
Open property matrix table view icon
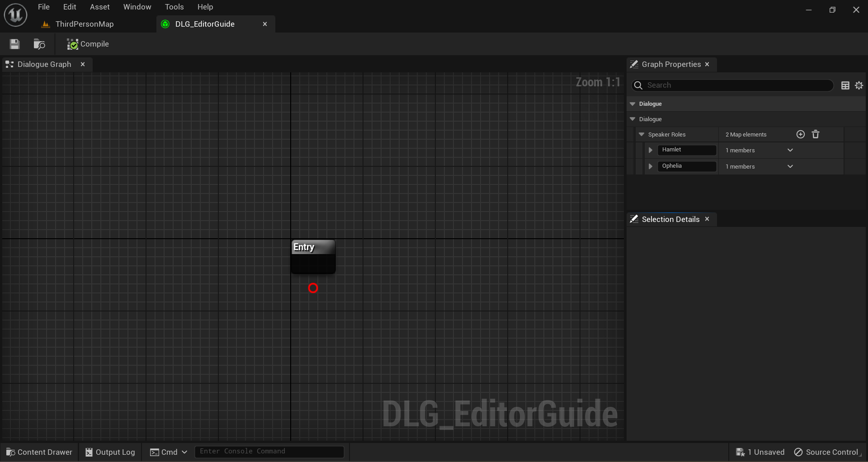pos(845,85)
